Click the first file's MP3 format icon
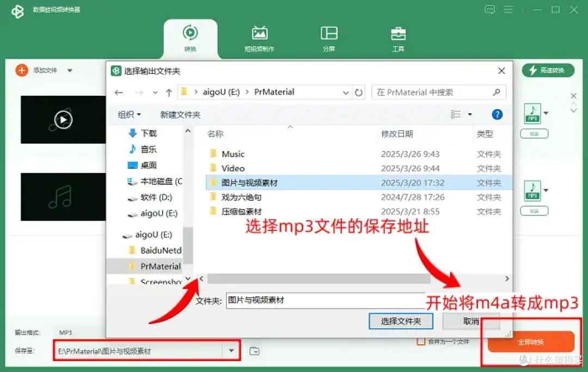 tap(532, 114)
